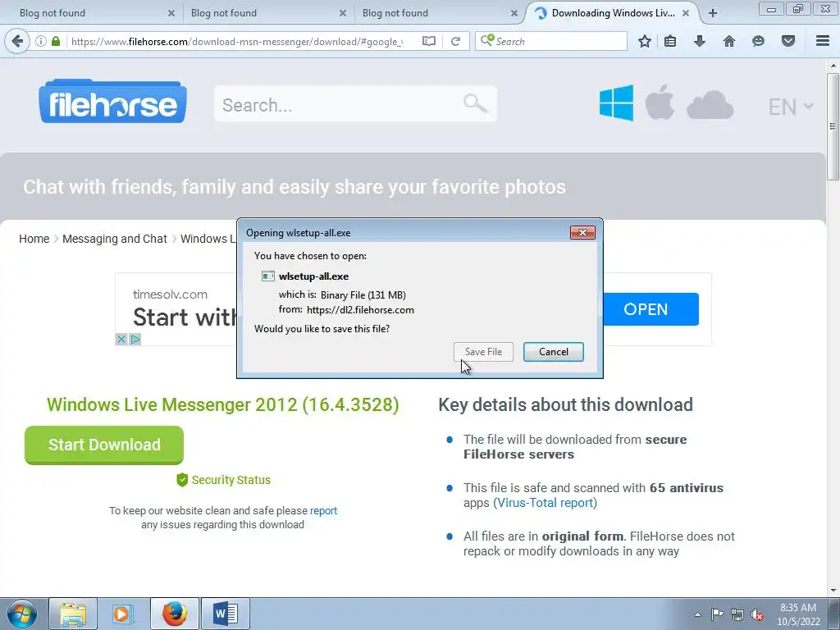The width and height of the screenshot is (840, 630).
Task: Open a new tab with plus icon
Action: click(713, 13)
